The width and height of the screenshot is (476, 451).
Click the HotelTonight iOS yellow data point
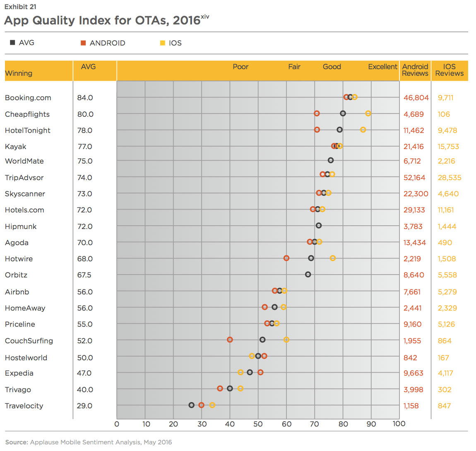tap(363, 130)
